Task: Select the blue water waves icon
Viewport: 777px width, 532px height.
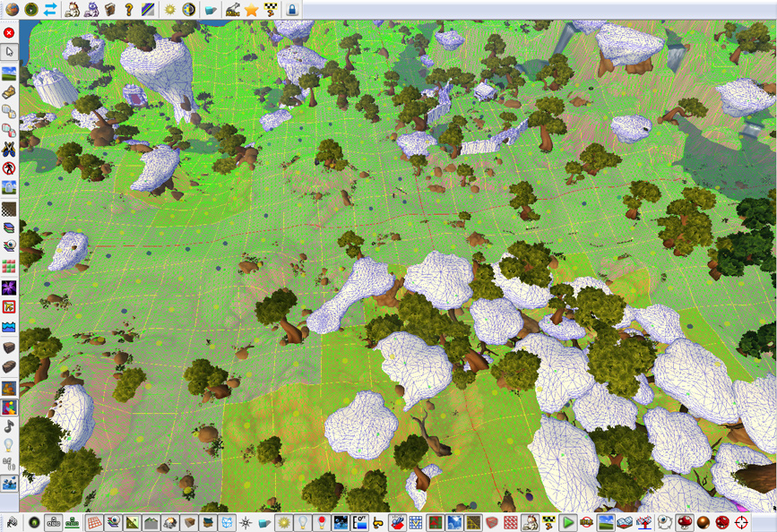Action: (9, 326)
